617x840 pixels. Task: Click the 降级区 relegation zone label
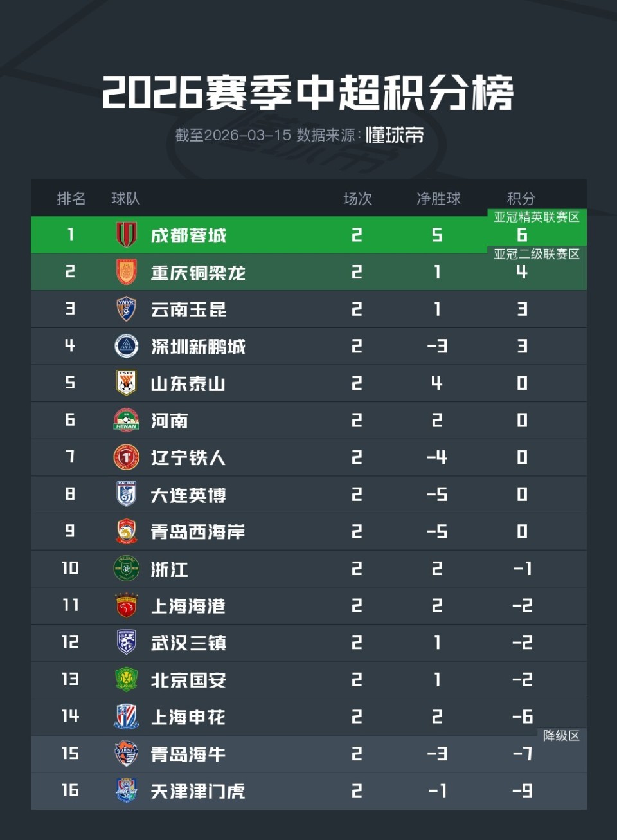561,736
